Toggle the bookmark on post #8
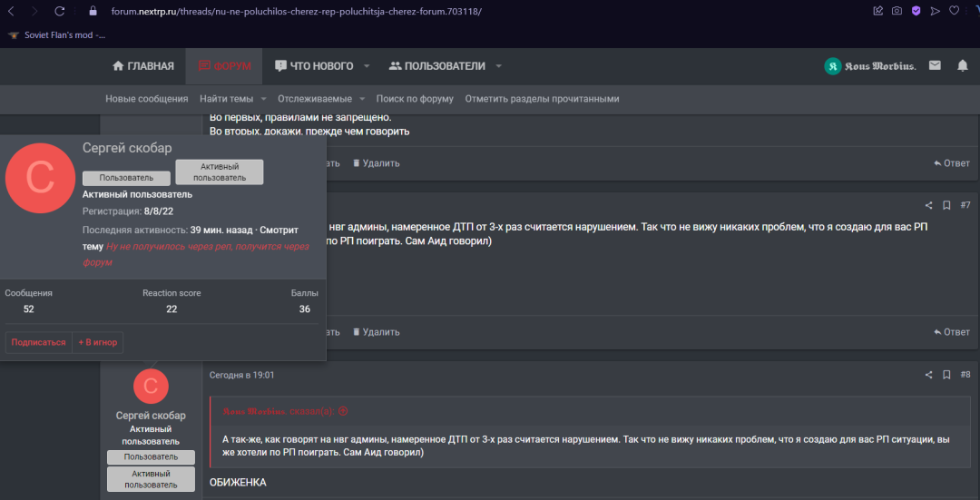The height and width of the screenshot is (500, 980). [946, 375]
